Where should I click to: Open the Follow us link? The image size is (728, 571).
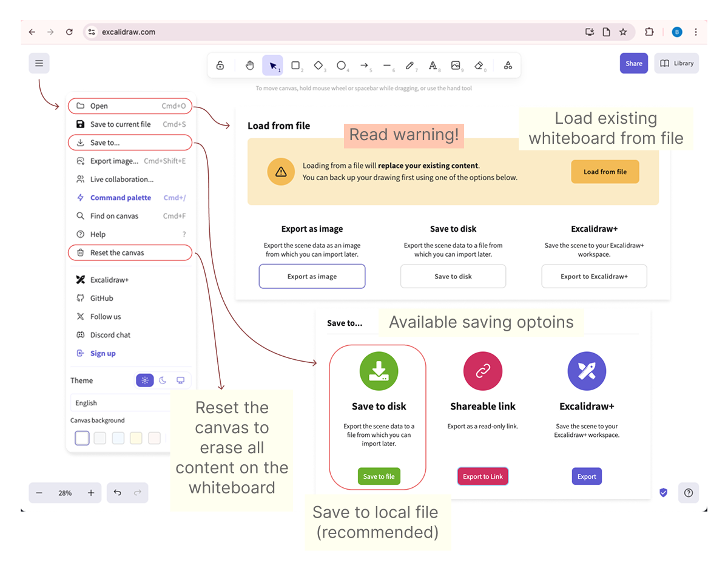tap(130, 317)
